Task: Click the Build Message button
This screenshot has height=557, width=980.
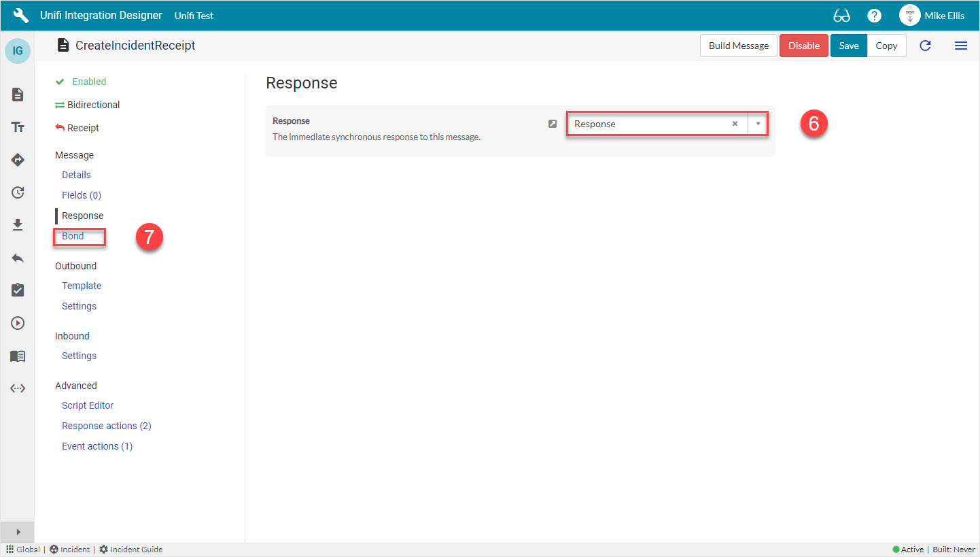Action: pyautogui.click(x=738, y=46)
